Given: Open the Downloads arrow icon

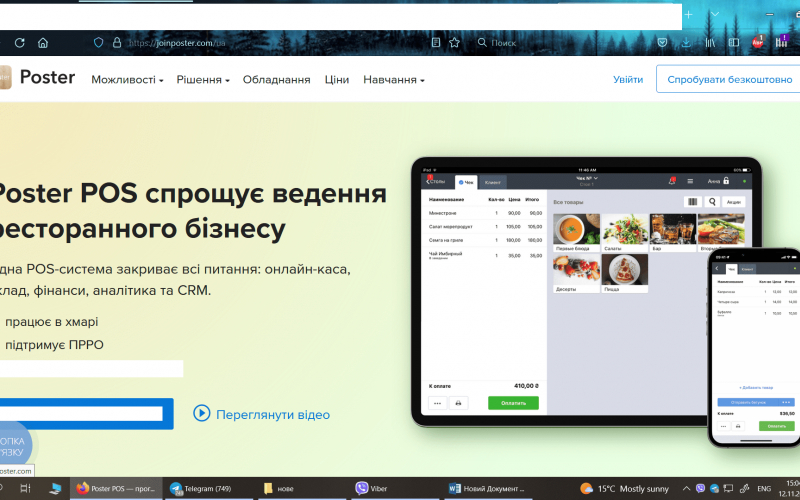Looking at the screenshot, I should coord(686,43).
